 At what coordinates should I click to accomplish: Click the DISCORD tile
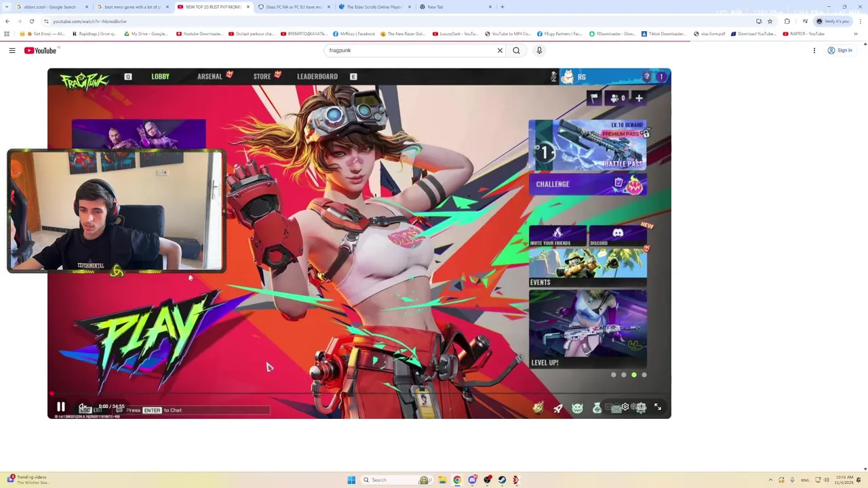(618, 235)
